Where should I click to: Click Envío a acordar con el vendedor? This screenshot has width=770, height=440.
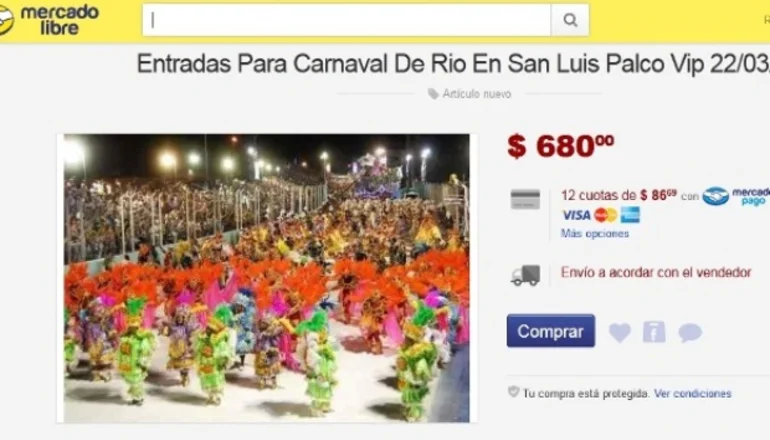click(656, 273)
